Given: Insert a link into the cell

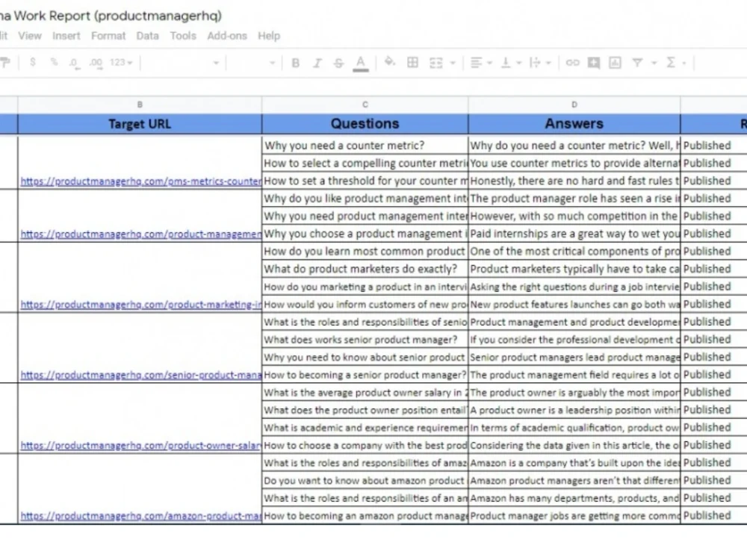Looking at the screenshot, I should [x=571, y=62].
